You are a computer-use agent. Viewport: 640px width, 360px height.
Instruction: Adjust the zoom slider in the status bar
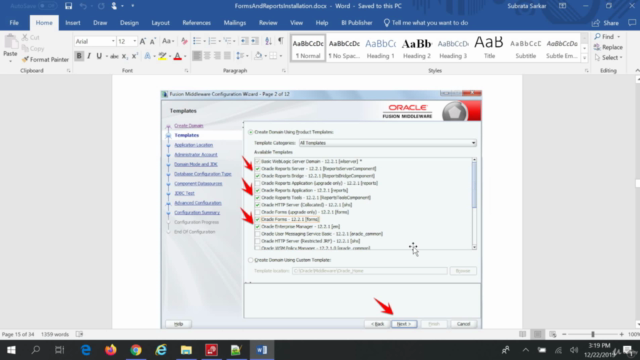pos(593,334)
